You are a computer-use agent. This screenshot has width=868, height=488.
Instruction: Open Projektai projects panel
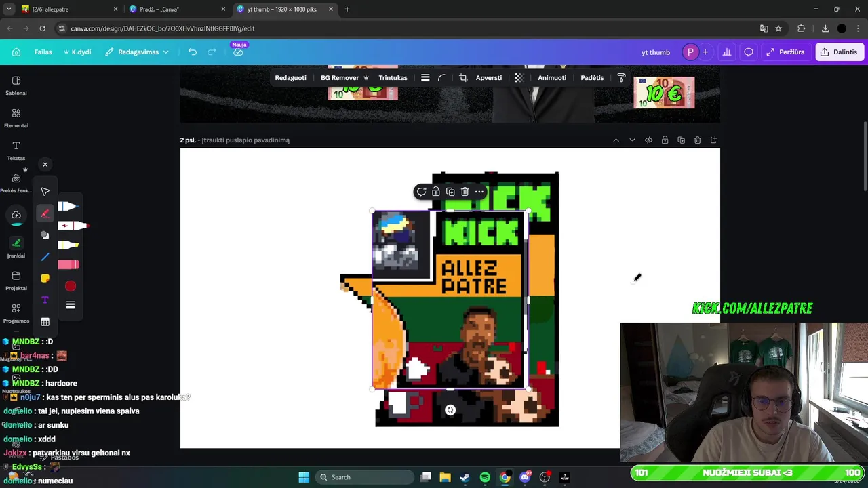point(16,281)
